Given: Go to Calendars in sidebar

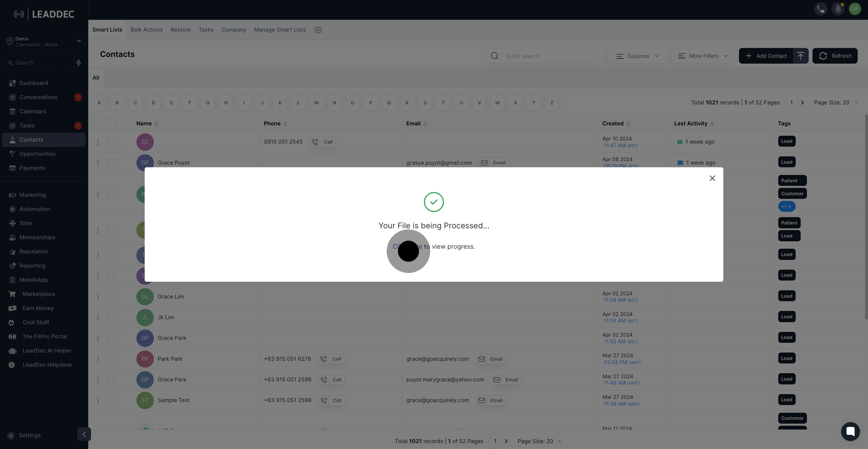Looking at the screenshot, I should click(44, 112).
